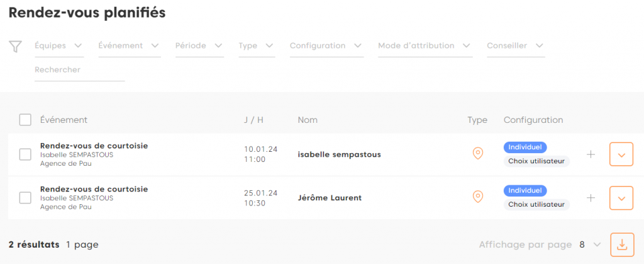Click the plus icon on Jérôme Laurent row
The image size is (644, 264).
click(591, 198)
